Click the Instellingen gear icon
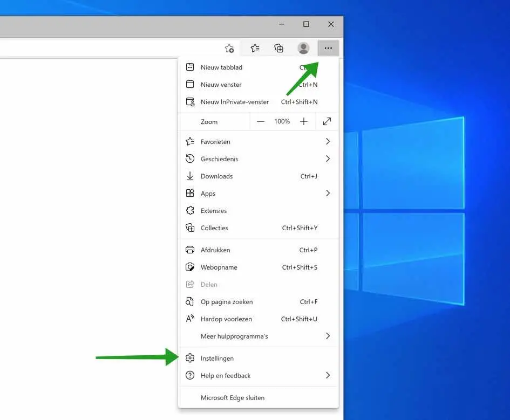The image size is (510, 420). pyautogui.click(x=190, y=358)
